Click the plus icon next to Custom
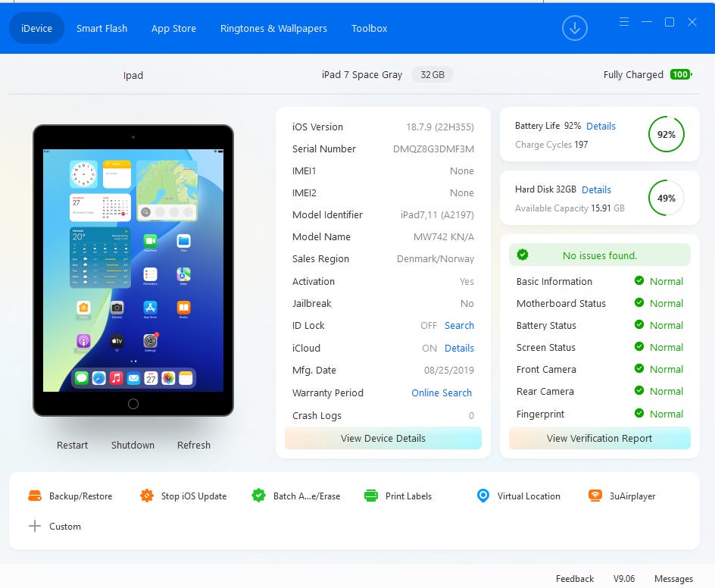Viewport: 715px width, 588px height. pos(35,526)
